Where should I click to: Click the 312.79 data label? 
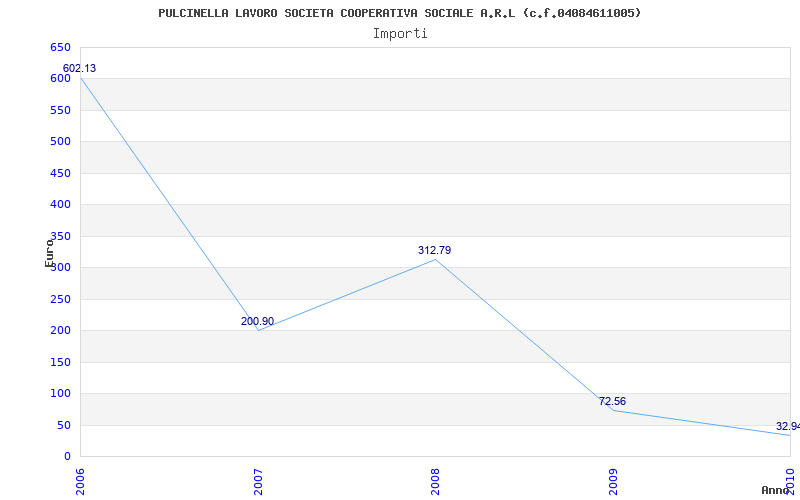click(x=434, y=251)
